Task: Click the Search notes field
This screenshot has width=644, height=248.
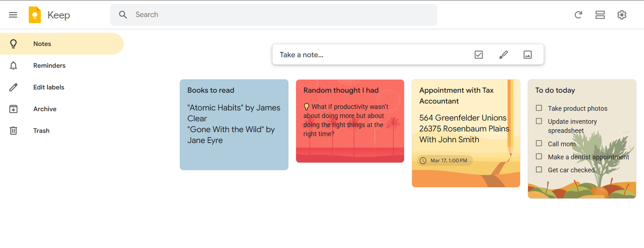Action: tap(273, 15)
